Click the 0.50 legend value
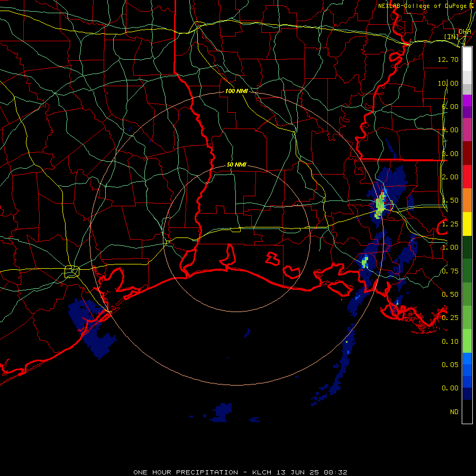 coord(450,295)
